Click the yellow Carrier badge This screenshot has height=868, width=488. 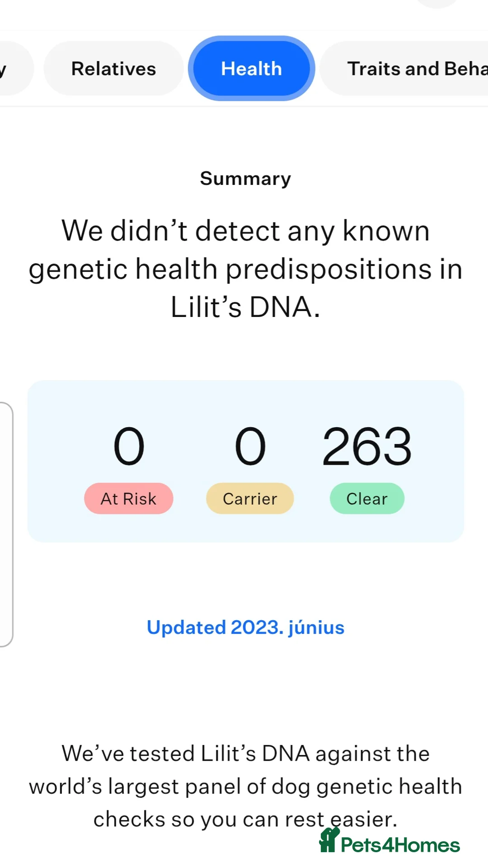tap(250, 499)
